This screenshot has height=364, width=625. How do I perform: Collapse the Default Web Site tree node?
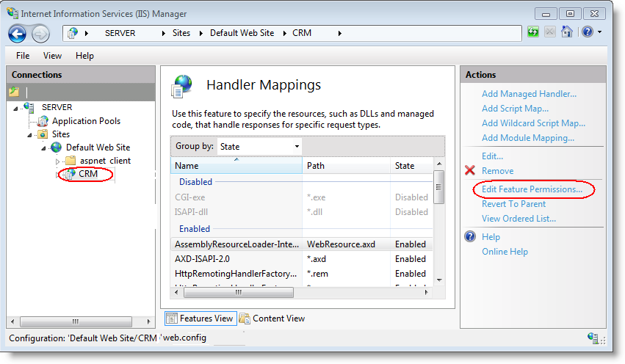pyautogui.click(x=44, y=148)
